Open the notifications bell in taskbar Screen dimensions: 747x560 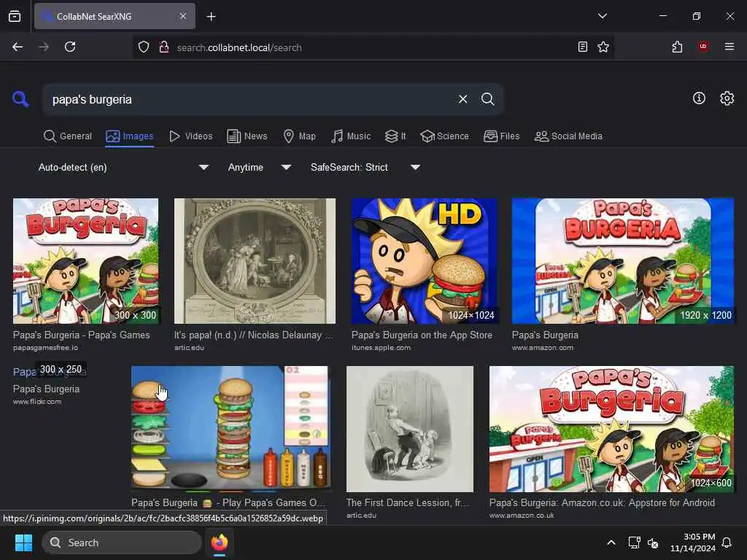point(727,542)
